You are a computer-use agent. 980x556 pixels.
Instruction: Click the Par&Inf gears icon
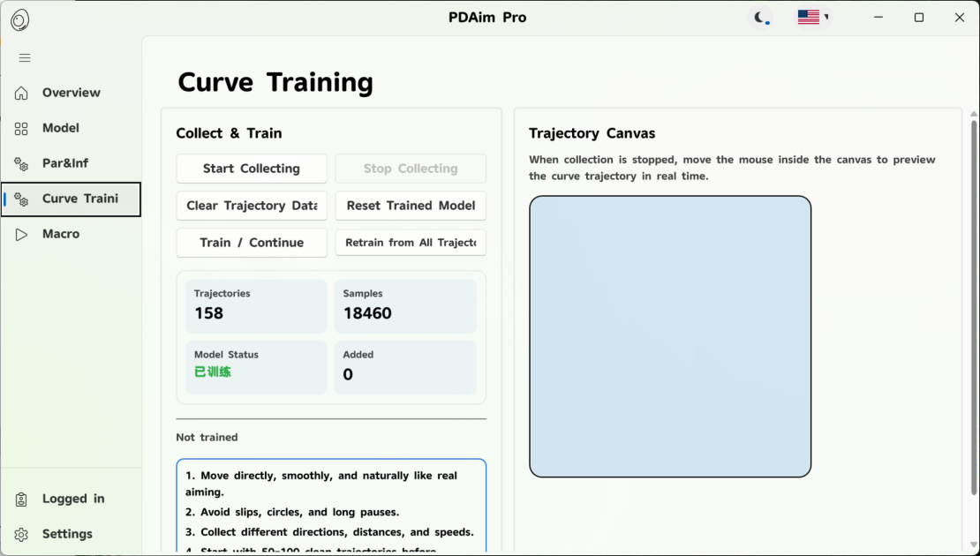tap(21, 163)
